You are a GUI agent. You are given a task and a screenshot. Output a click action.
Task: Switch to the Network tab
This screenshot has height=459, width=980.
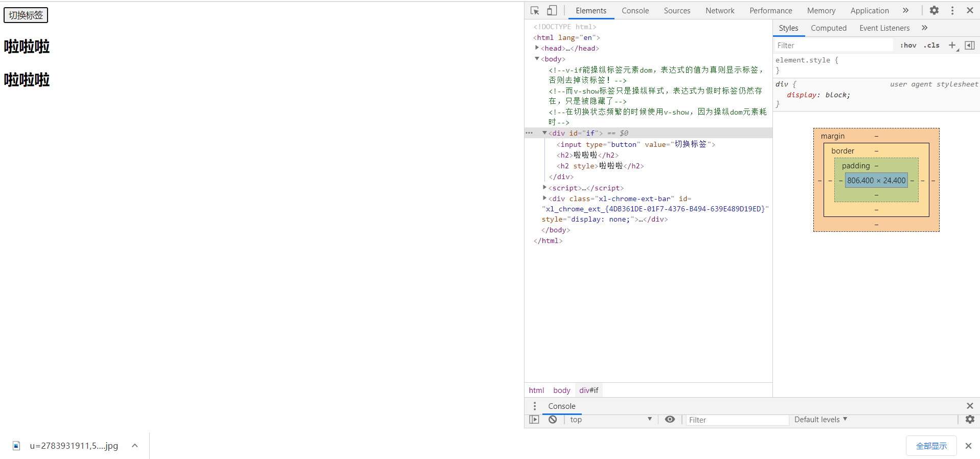pyautogui.click(x=720, y=10)
